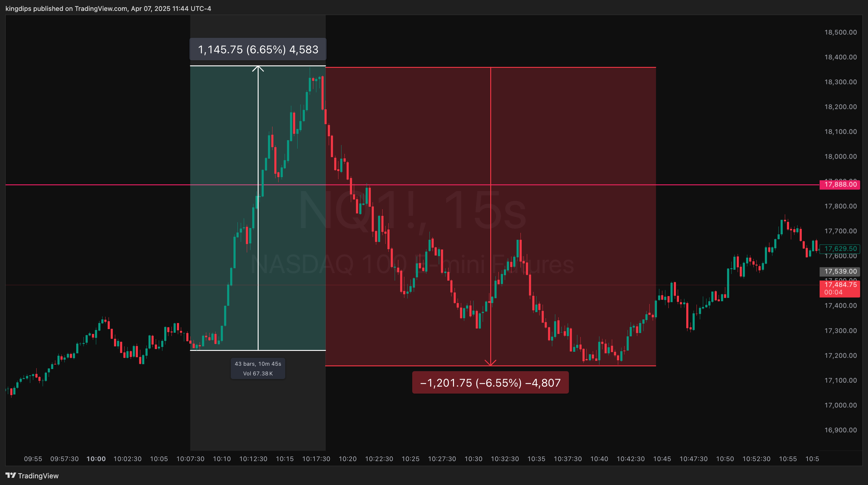Click the 17,100.00 price axis label
The height and width of the screenshot is (485, 868).
pos(840,381)
